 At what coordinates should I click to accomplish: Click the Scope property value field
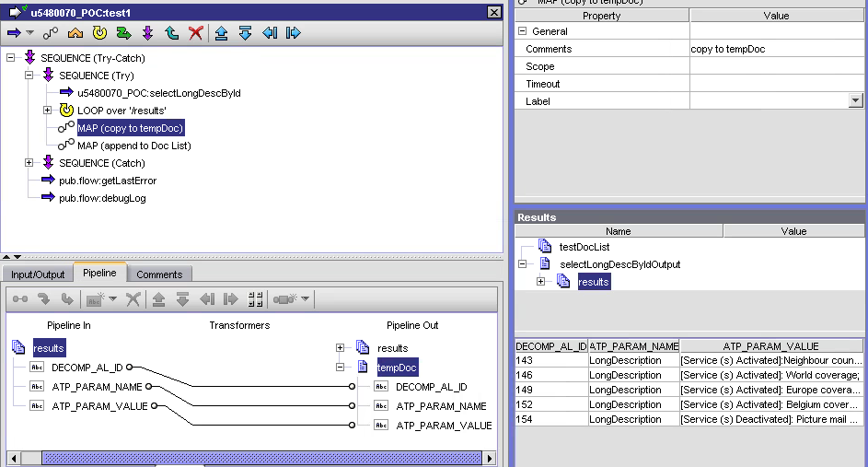(777, 66)
